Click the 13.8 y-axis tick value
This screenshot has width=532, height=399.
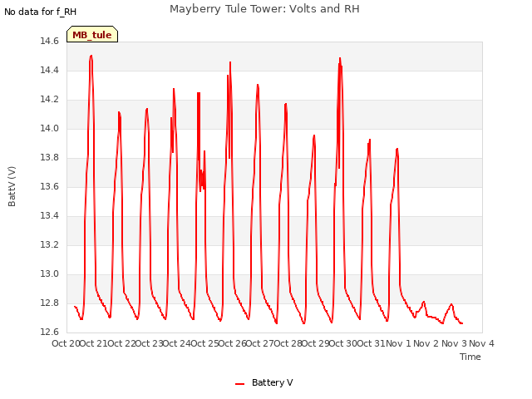click(49, 157)
